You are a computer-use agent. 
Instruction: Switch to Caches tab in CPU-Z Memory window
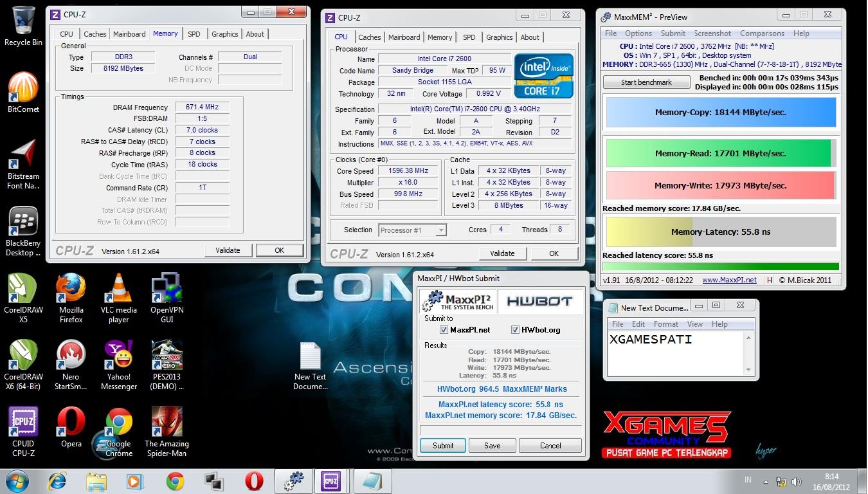pos(95,34)
